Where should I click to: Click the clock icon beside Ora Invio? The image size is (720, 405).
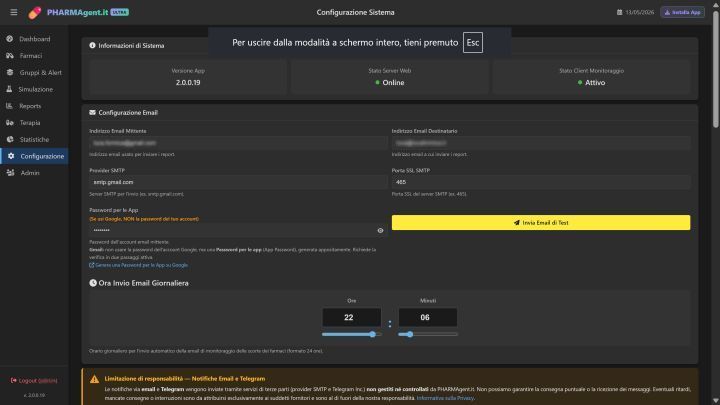click(x=93, y=283)
